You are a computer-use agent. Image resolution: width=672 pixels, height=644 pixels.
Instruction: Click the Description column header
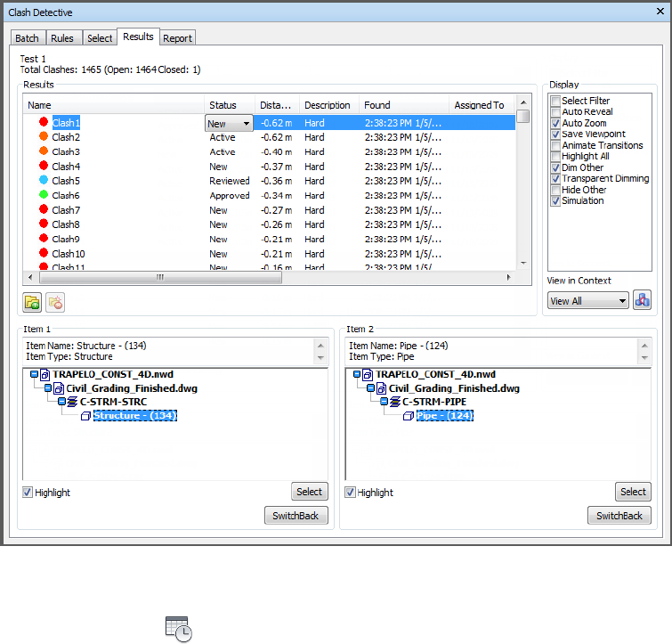tap(328, 105)
